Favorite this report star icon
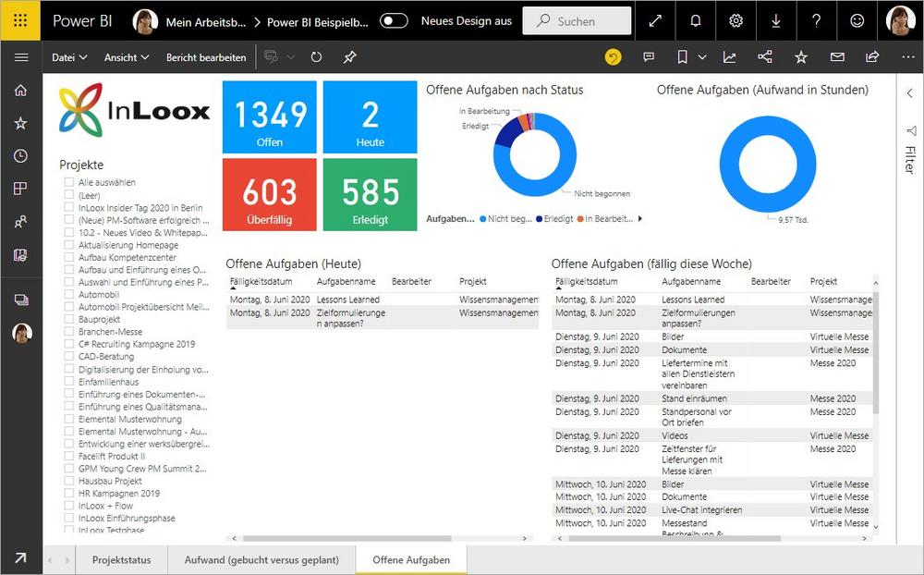Viewport: 924px width, 575px height. tap(801, 57)
